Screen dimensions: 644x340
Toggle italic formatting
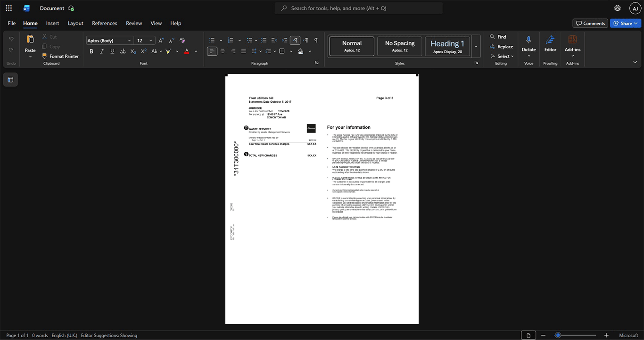(102, 51)
